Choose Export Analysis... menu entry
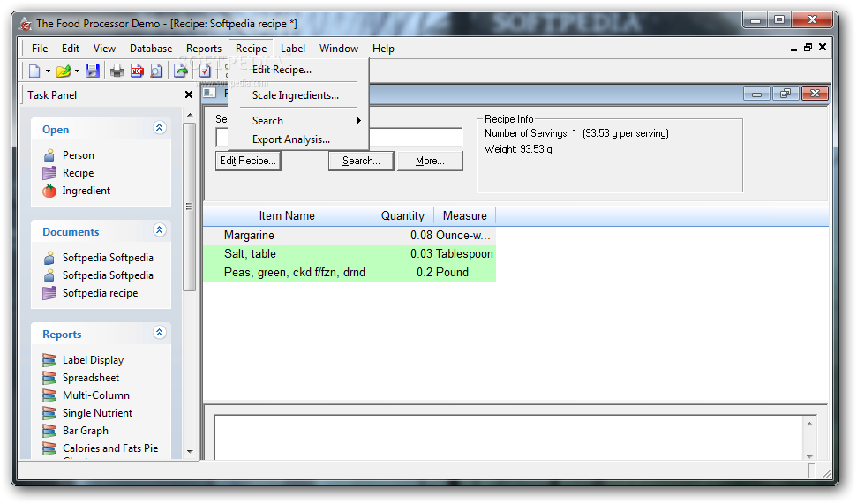857x504 pixels. [x=299, y=139]
